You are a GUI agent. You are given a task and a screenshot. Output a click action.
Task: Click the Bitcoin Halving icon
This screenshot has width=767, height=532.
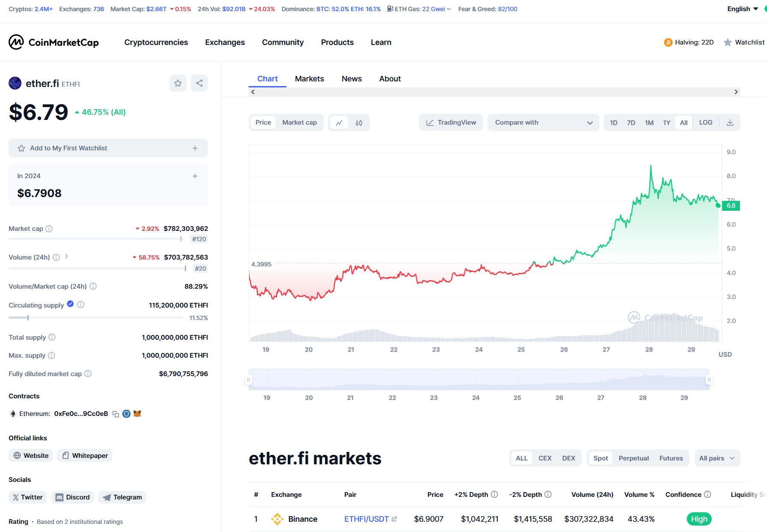tap(668, 42)
